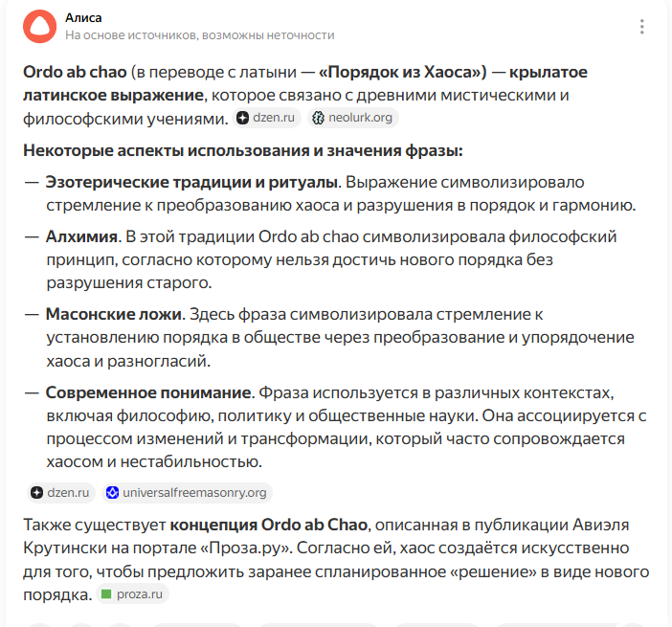This screenshot has height=627, width=672.
Task: Open the proza.ru source chip
Action: (x=133, y=594)
